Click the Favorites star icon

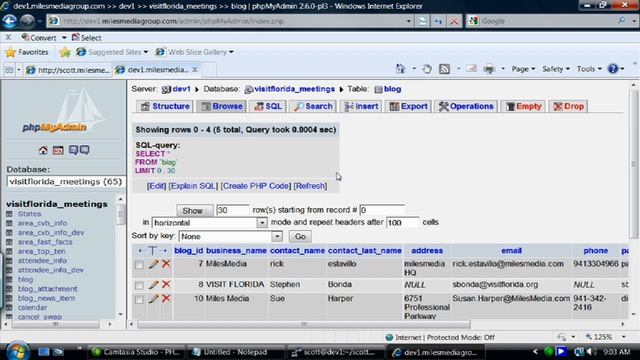11,52
